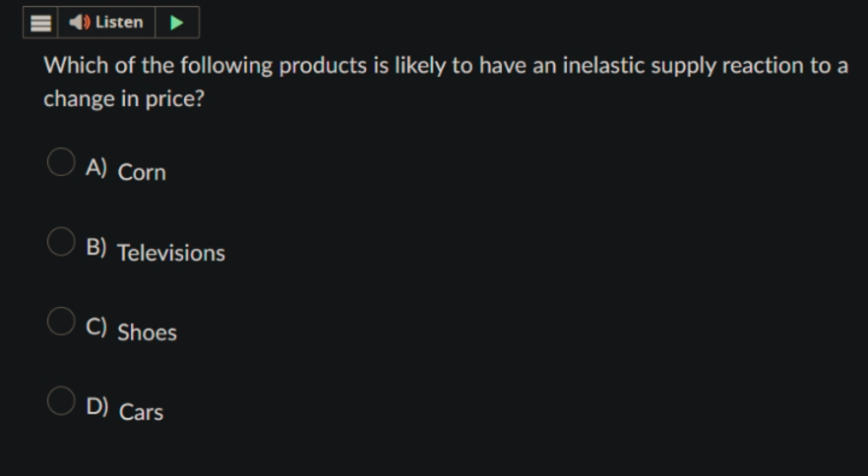This screenshot has height=476, width=868.
Task: Click the letter label C)
Action: pos(96,327)
